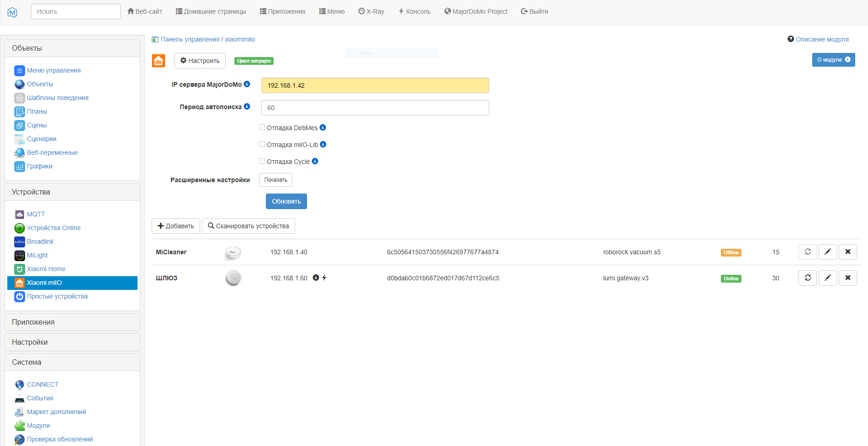Screen dimensions: 868x446
Task: Click the MiLight sidebar icon
Action: tap(20, 255)
